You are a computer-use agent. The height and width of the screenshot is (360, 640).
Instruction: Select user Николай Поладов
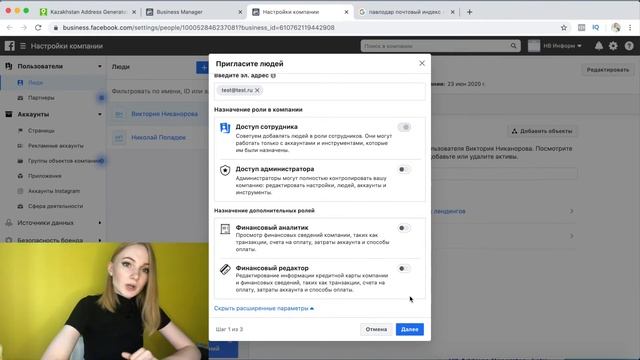point(159,138)
